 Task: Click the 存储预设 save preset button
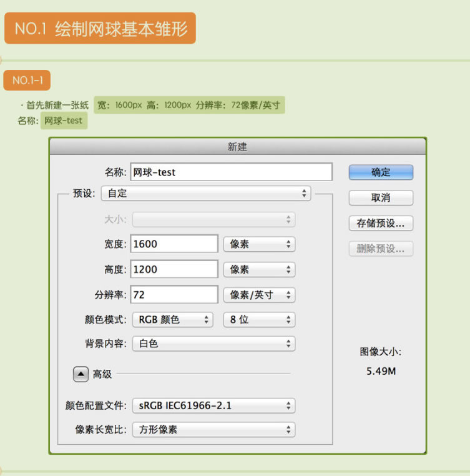(381, 223)
